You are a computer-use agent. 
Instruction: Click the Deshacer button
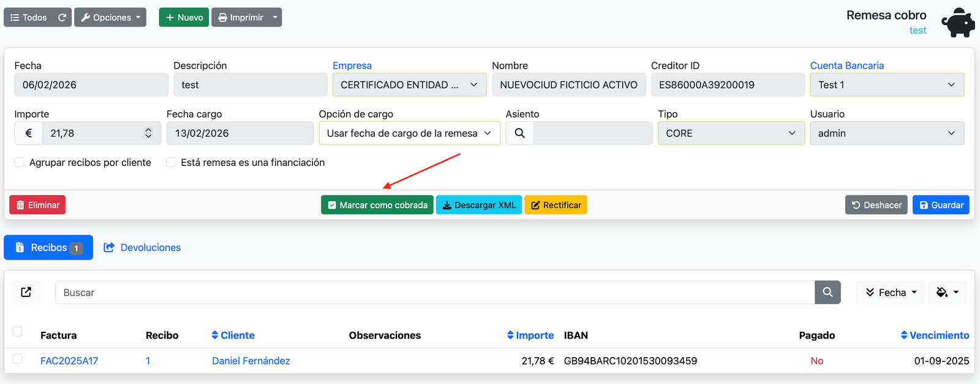coord(876,205)
